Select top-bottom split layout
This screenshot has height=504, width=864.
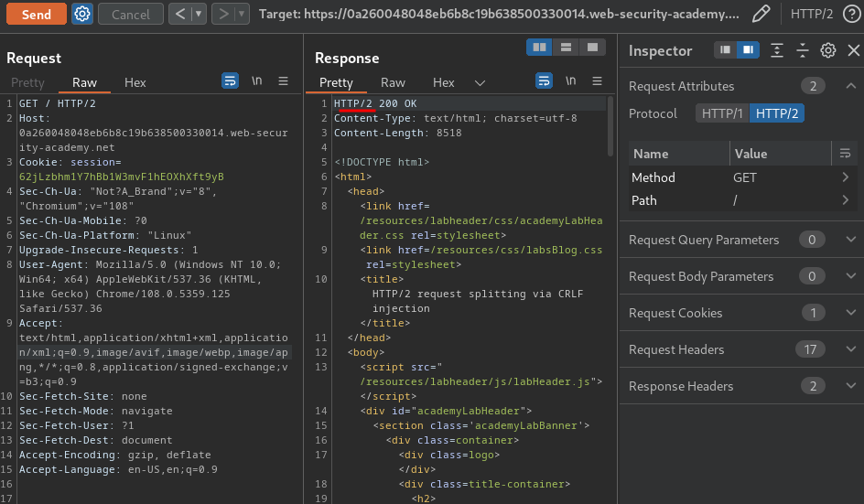[566, 48]
